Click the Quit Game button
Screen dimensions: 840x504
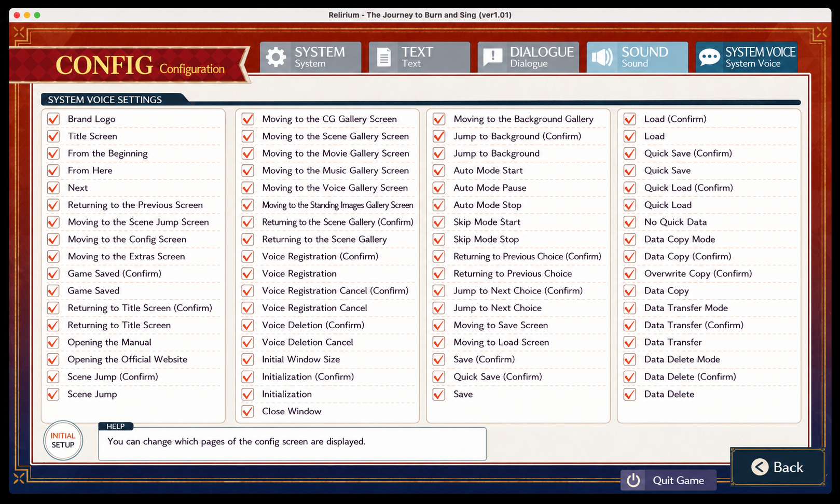click(x=668, y=480)
